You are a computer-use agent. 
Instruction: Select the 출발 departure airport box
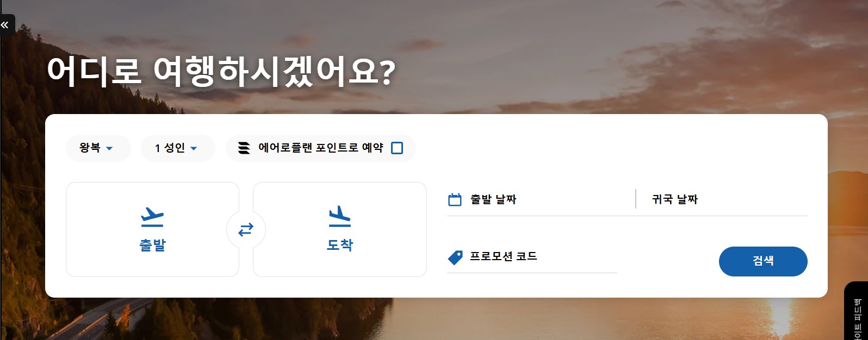pos(152,229)
